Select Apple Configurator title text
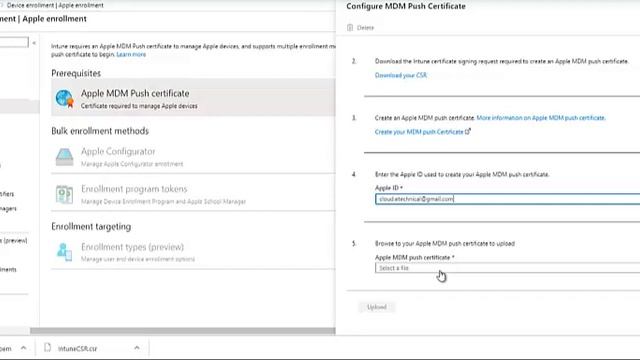Screen dimensions: 640x360 (118, 151)
